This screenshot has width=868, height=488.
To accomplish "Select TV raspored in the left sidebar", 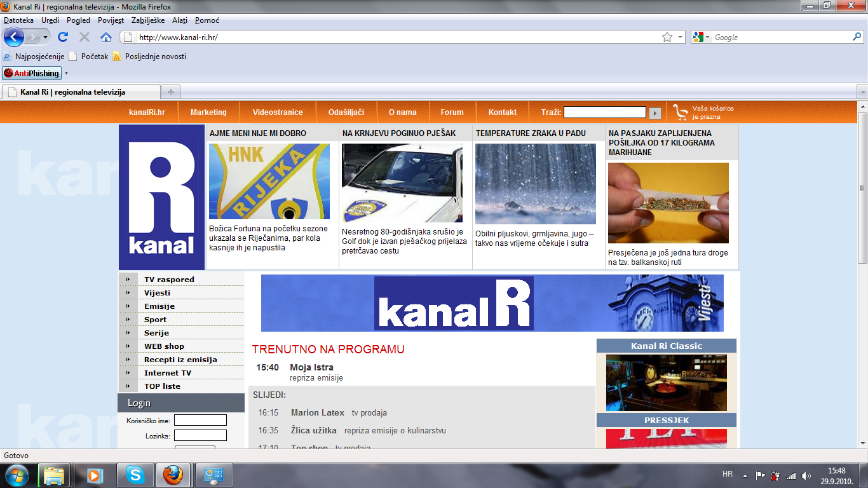I will point(169,280).
